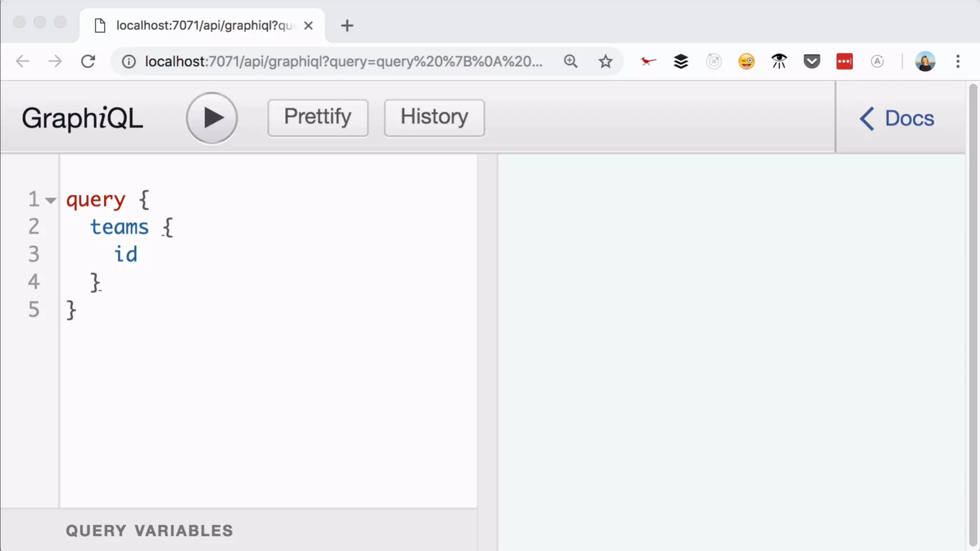Screen dimensions: 980x551
Task: Click the emoji face extension icon
Action: 746,61
